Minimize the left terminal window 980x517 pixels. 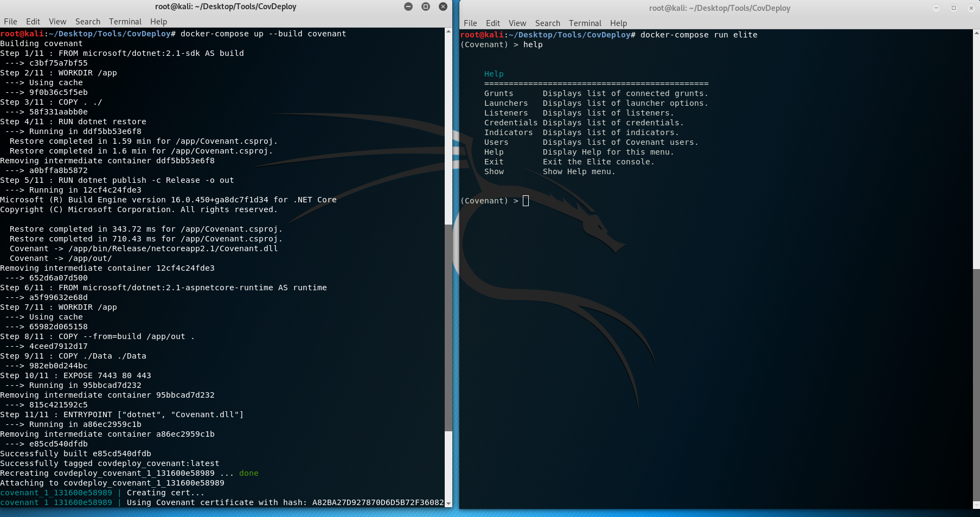click(408, 7)
